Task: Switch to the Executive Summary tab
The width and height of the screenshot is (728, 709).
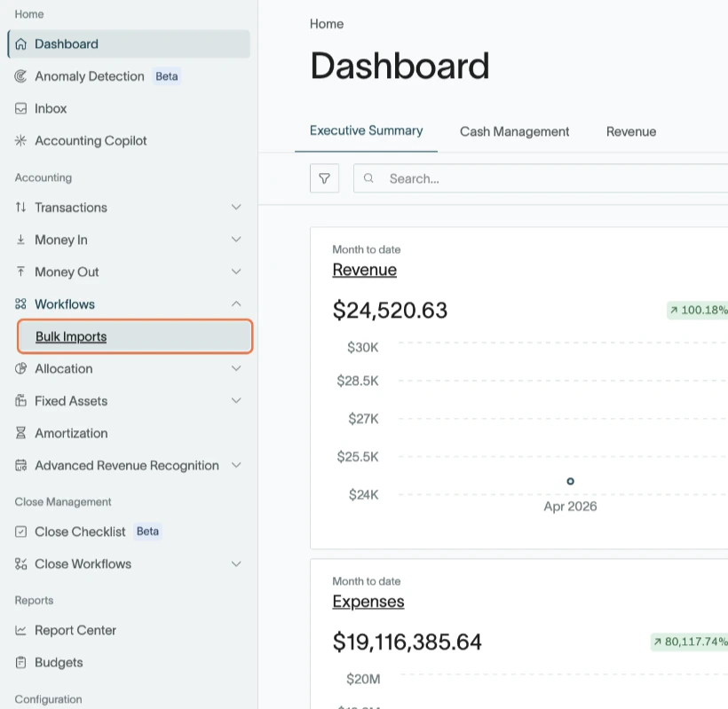Action: click(367, 130)
